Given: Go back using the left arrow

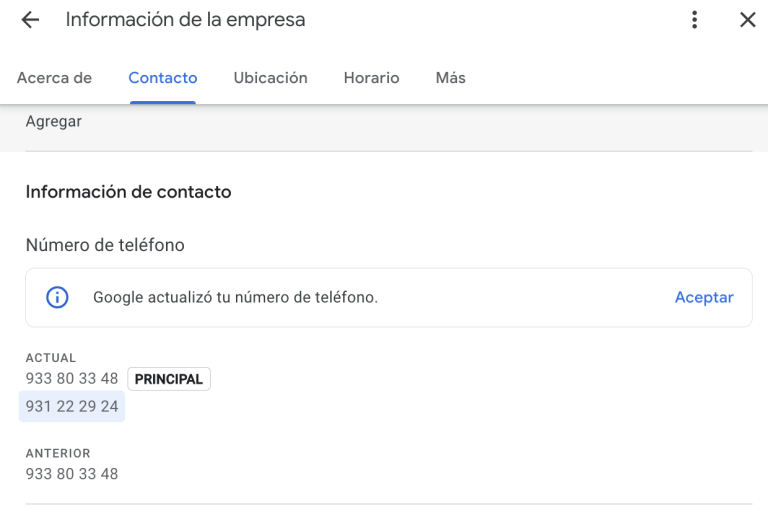Looking at the screenshot, I should click(30, 20).
